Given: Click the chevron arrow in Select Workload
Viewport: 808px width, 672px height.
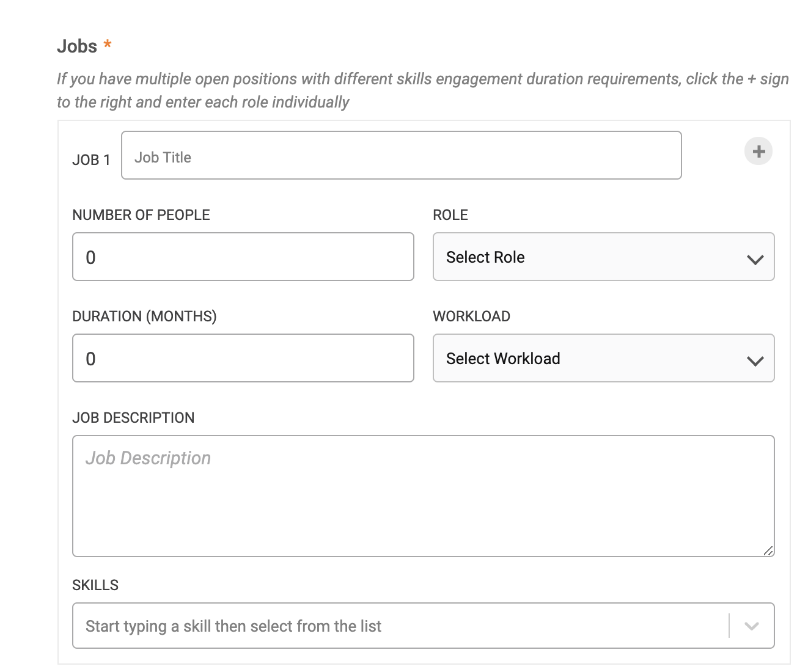Looking at the screenshot, I should 755,360.
